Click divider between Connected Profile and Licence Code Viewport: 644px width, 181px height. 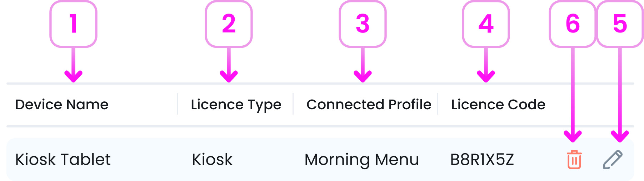tap(438, 104)
